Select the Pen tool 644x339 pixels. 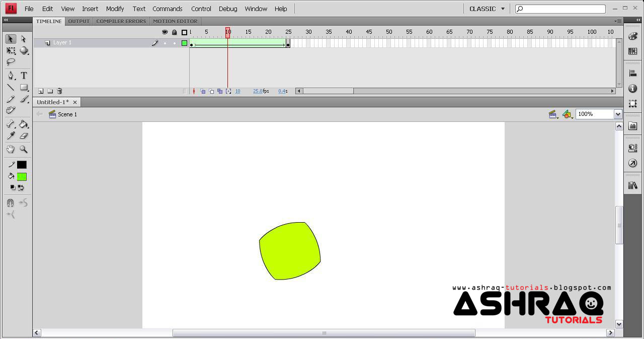pos(11,76)
